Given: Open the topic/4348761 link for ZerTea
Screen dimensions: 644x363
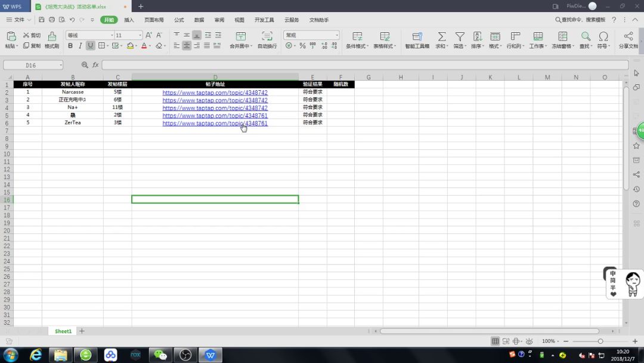Looking at the screenshot, I should (215, 123).
